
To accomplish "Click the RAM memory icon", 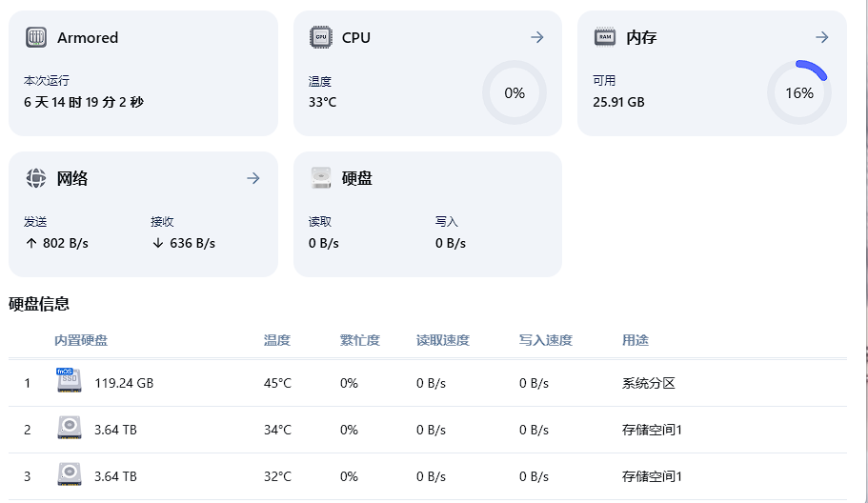I will coord(605,37).
